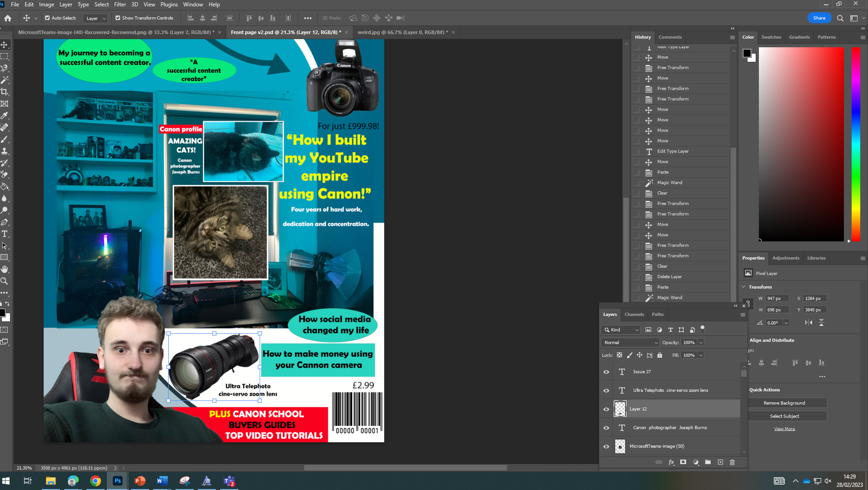Toggle Show Transform Controls checkbox
Viewport: 868px width, 490px height.
(x=118, y=18)
